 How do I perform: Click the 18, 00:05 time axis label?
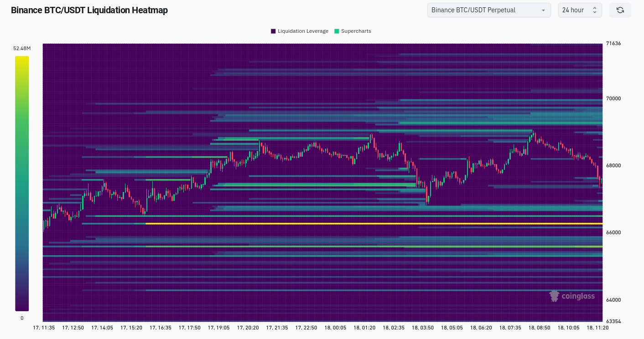pyautogui.click(x=335, y=328)
